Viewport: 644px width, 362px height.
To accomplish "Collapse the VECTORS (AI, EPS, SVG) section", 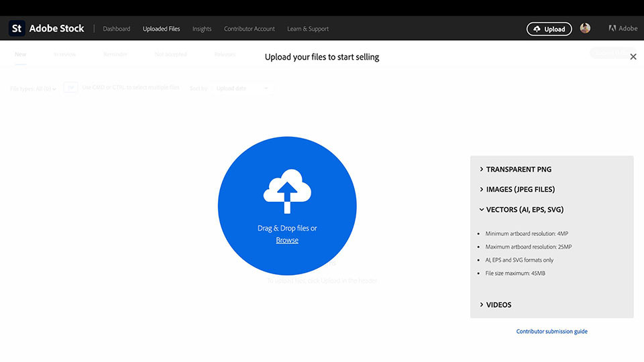I will coord(521,209).
